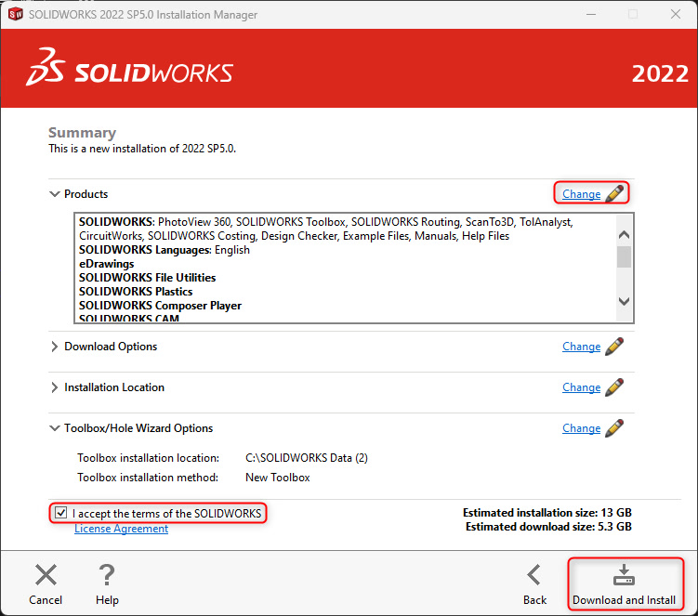Select SOLIDWORKS File Utilities in the list

(x=148, y=277)
